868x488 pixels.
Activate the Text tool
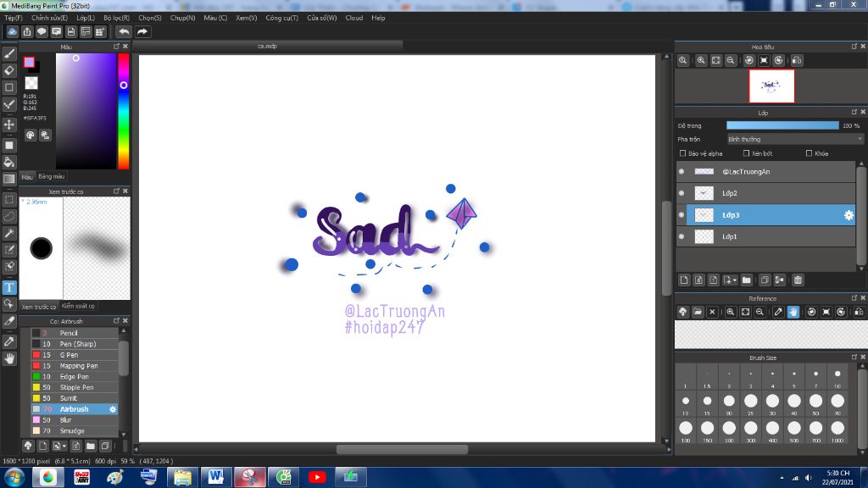[x=9, y=287]
